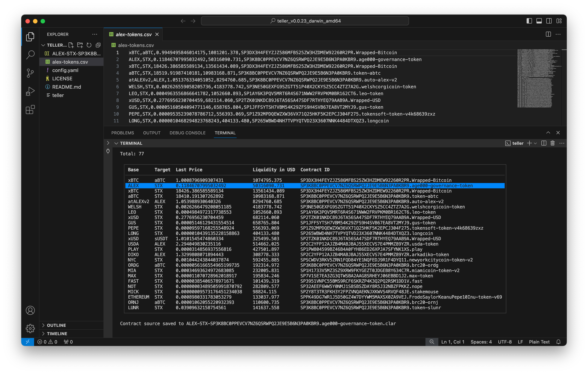The height and width of the screenshot is (374, 588).
Task: Click the Split Terminal icon
Action: pyautogui.click(x=543, y=143)
